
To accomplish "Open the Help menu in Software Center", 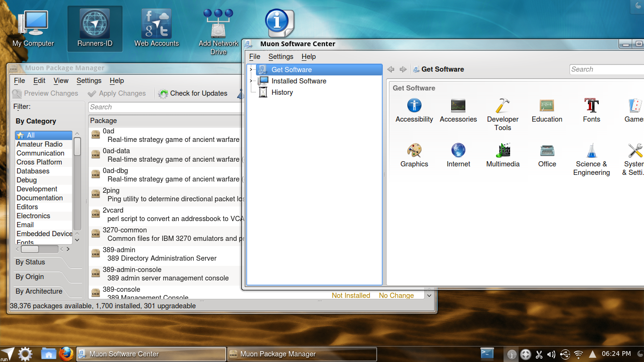I will [x=309, y=57].
